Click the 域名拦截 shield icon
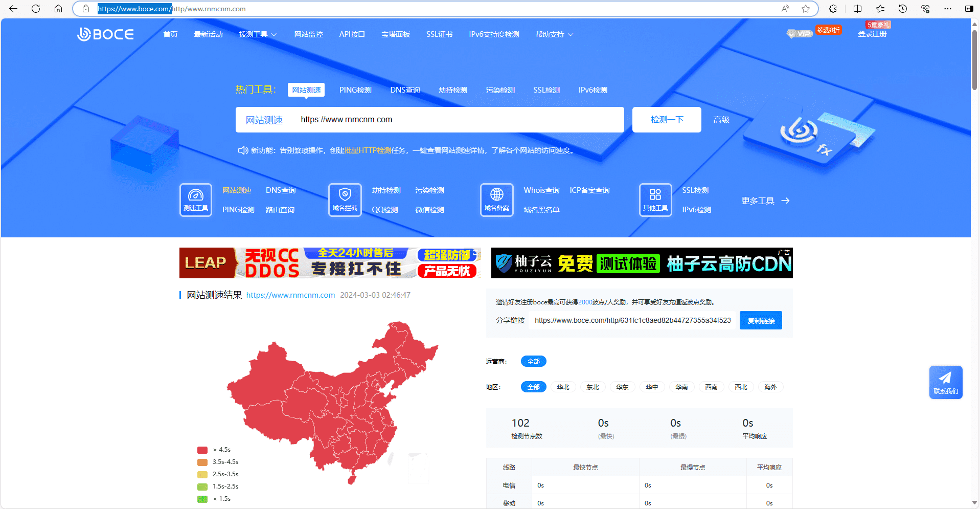 (x=345, y=200)
